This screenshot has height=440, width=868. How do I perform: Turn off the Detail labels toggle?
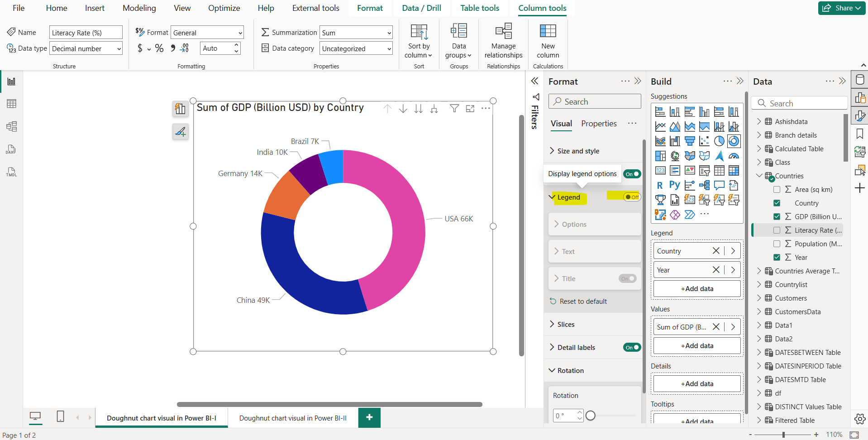(x=632, y=347)
